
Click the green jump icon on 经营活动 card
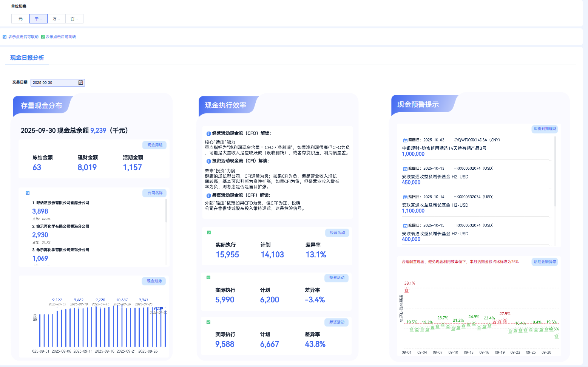point(209,232)
